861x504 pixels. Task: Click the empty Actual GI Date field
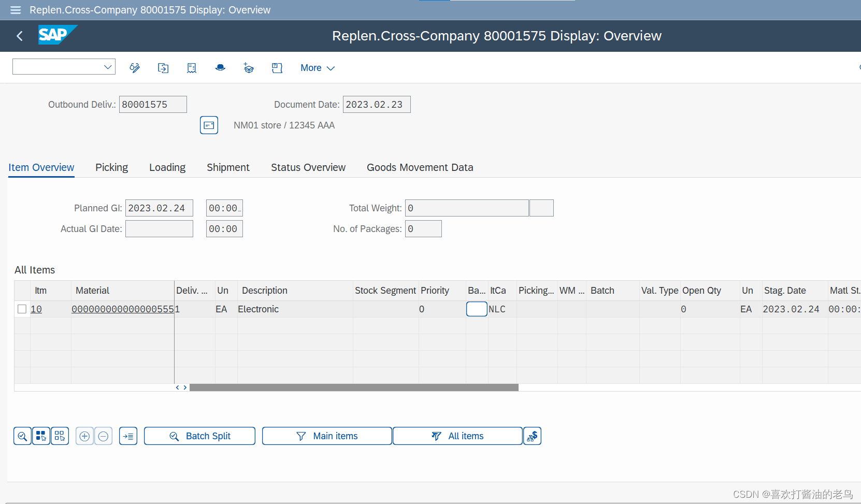click(x=159, y=229)
